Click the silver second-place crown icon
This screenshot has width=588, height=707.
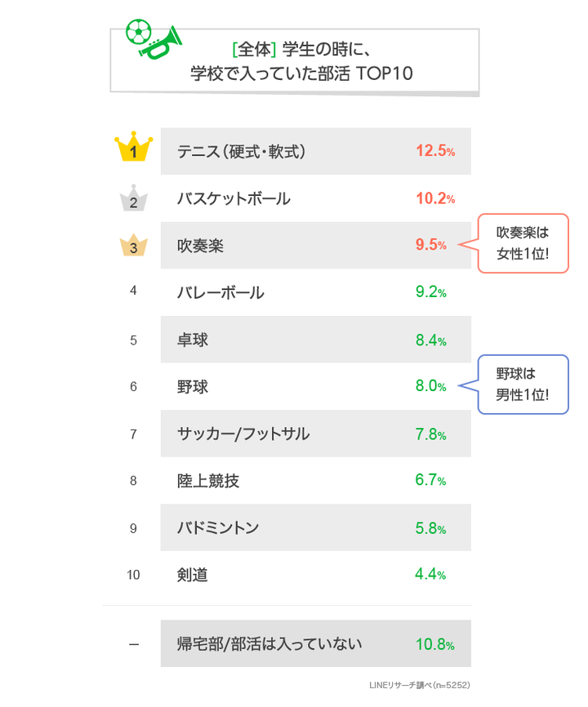[133, 200]
